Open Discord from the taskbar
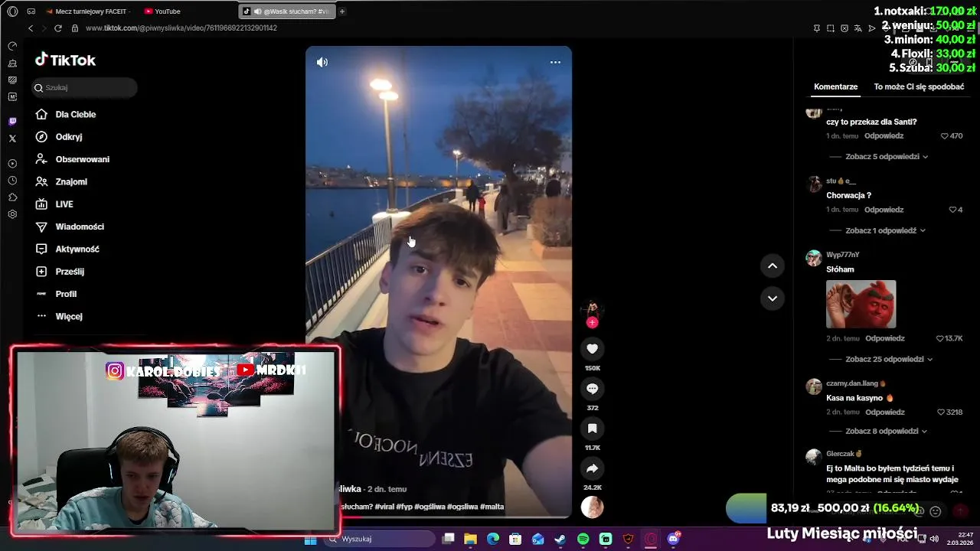 674,539
